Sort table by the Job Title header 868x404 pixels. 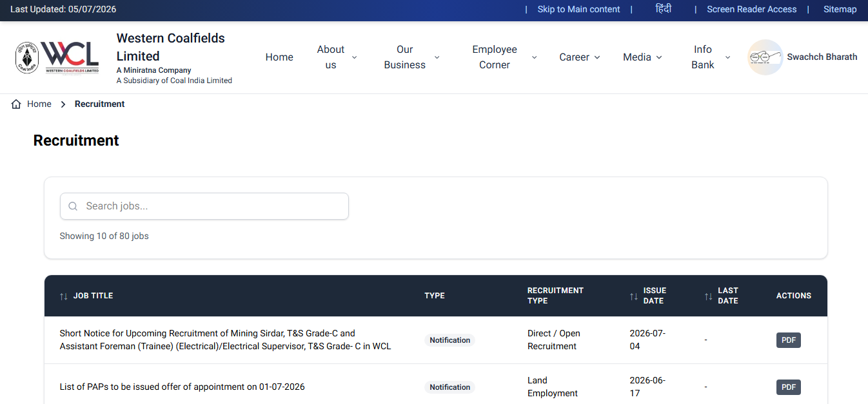click(x=93, y=296)
